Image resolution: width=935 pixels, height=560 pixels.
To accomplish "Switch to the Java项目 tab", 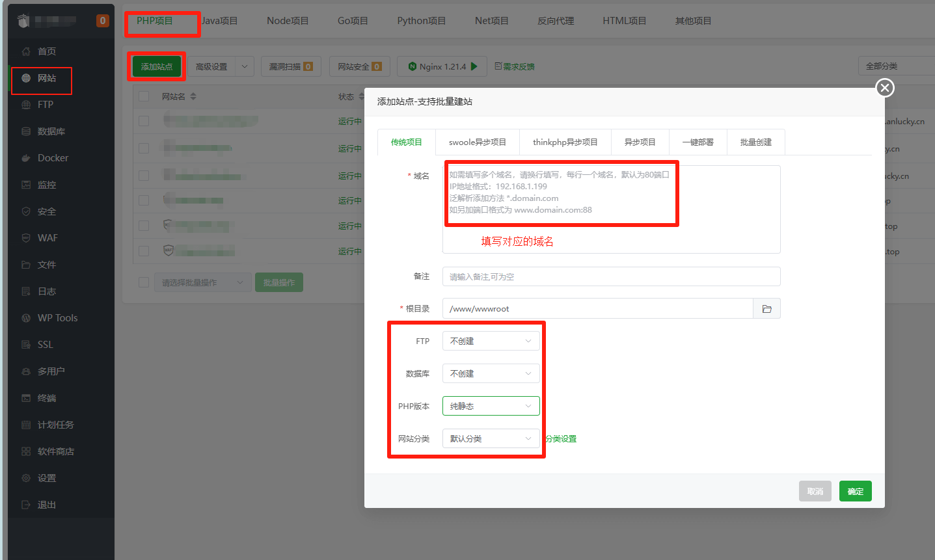I will click(x=219, y=21).
